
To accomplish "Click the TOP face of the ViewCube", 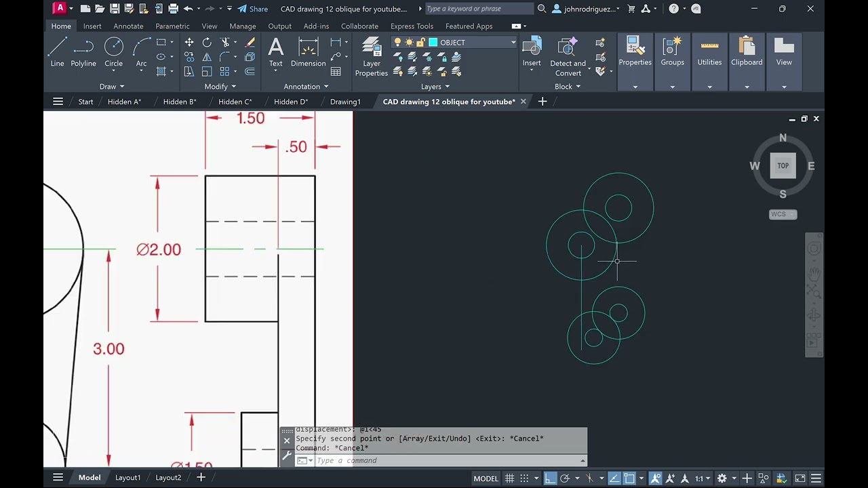I will 783,165.
